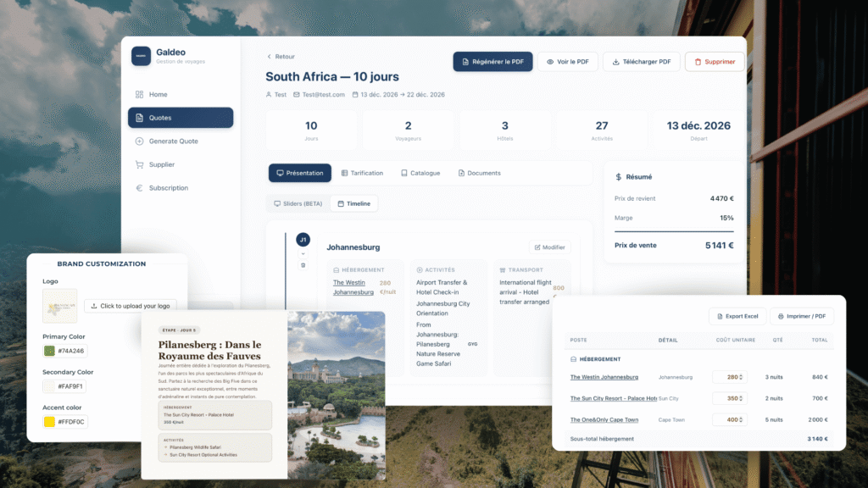Viewport: 868px width, 488px height.
Task: Open Subscription euro icon in sidebar
Action: [x=139, y=188]
